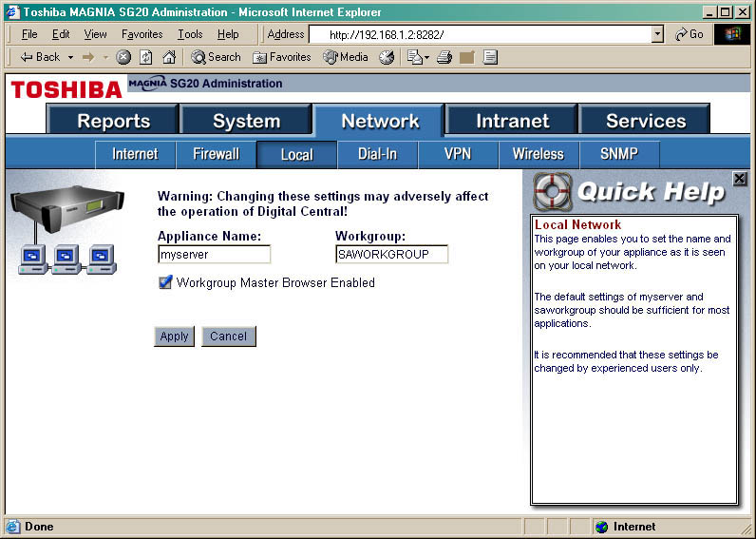The height and width of the screenshot is (539, 756).
Task: Expand the Address bar dropdown
Action: pyautogui.click(x=657, y=34)
